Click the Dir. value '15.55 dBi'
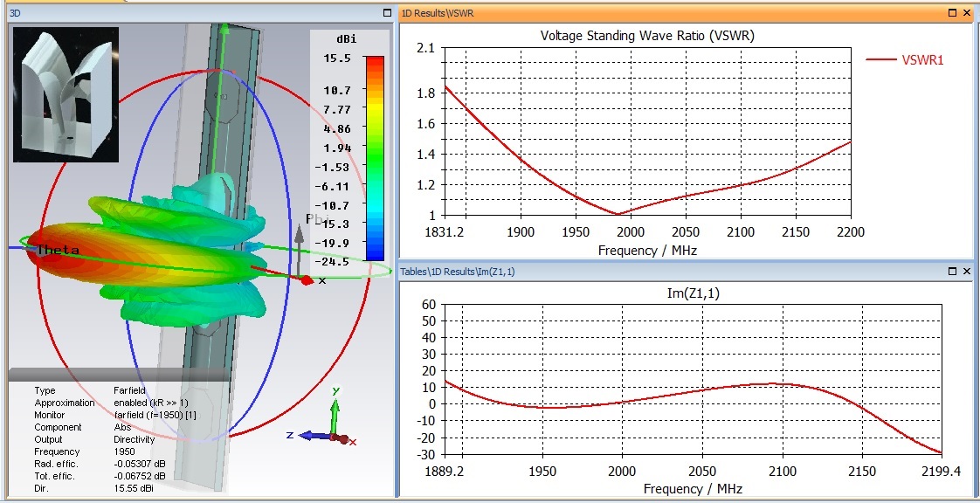The image size is (980, 503). coord(133,488)
